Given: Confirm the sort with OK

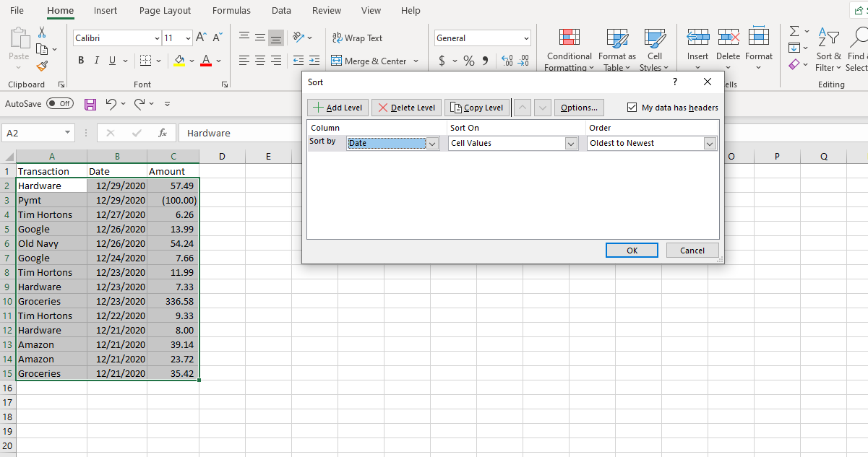Looking at the screenshot, I should click(x=632, y=251).
